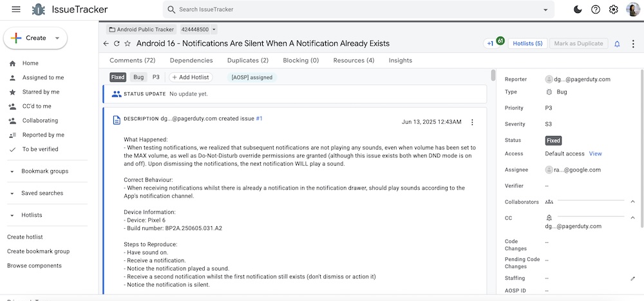Expand search options dropdown arrow
The width and height of the screenshot is (644, 301).
coord(545,10)
